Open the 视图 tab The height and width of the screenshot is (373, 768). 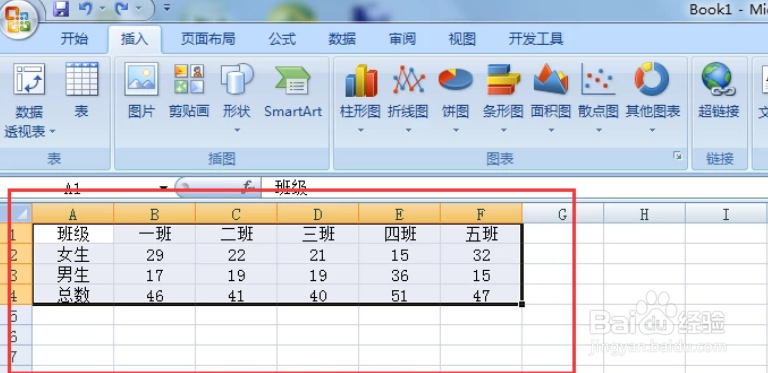pos(462,39)
